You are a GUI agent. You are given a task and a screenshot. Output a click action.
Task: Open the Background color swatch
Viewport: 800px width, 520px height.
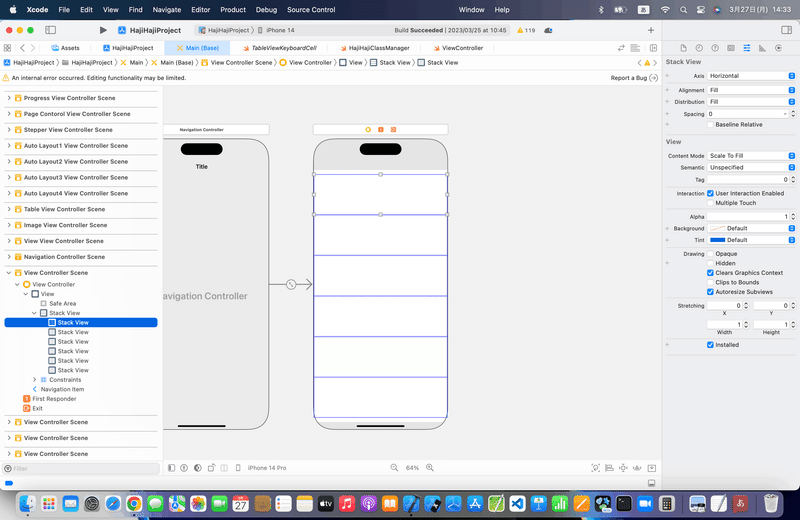(x=717, y=228)
